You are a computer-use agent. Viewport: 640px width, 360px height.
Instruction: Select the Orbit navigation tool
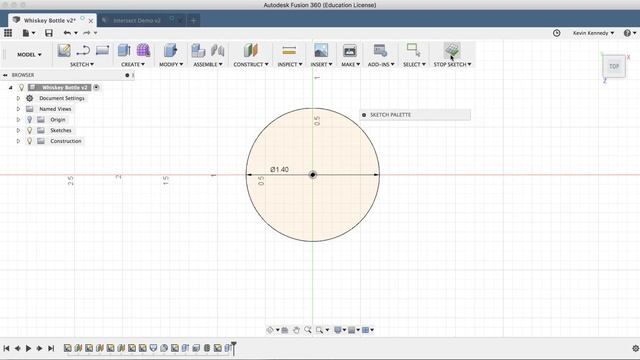tap(270, 330)
